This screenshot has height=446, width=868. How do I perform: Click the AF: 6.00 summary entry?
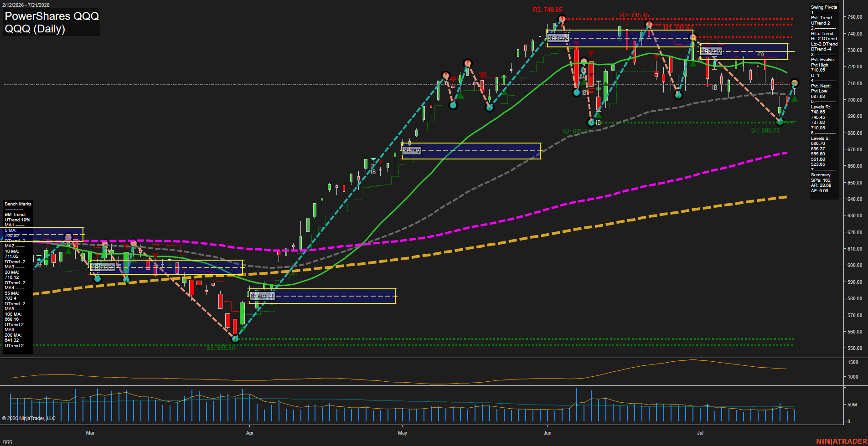click(x=820, y=191)
